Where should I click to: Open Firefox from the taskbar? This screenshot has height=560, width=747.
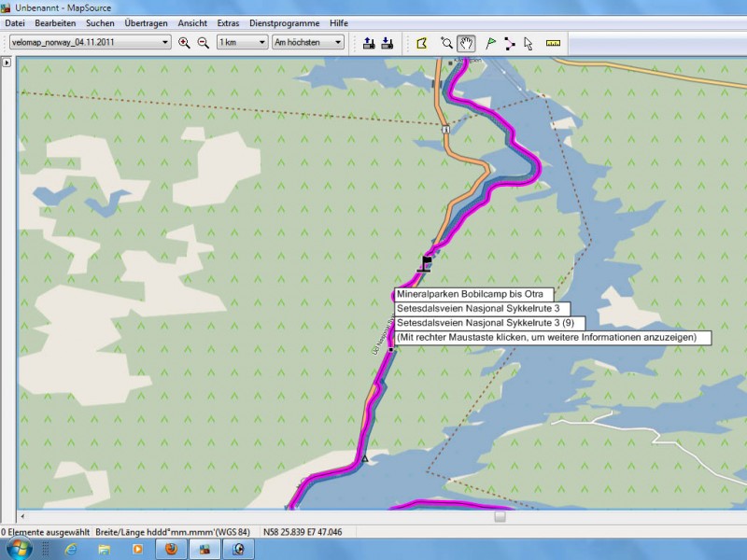point(171,549)
